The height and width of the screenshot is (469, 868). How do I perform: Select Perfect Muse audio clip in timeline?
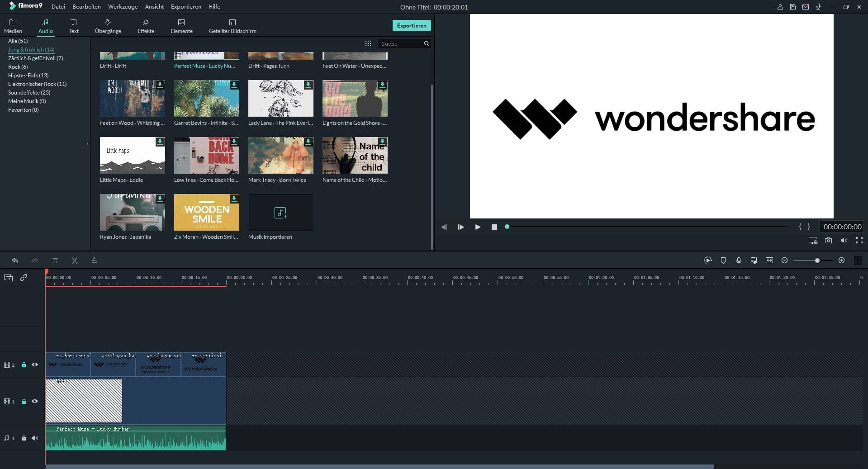pos(136,438)
